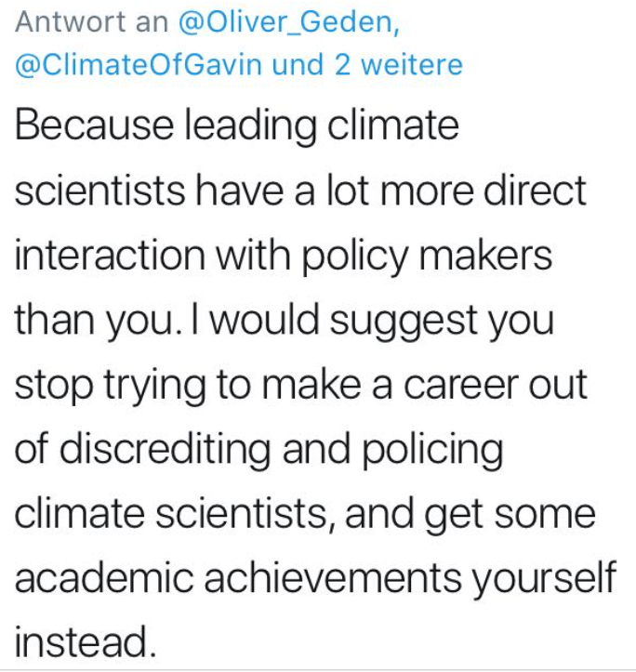Click the word "discrediting" in the tweet
Image resolution: width=636 pixels, height=672 pixels.
[x=166, y=450]
